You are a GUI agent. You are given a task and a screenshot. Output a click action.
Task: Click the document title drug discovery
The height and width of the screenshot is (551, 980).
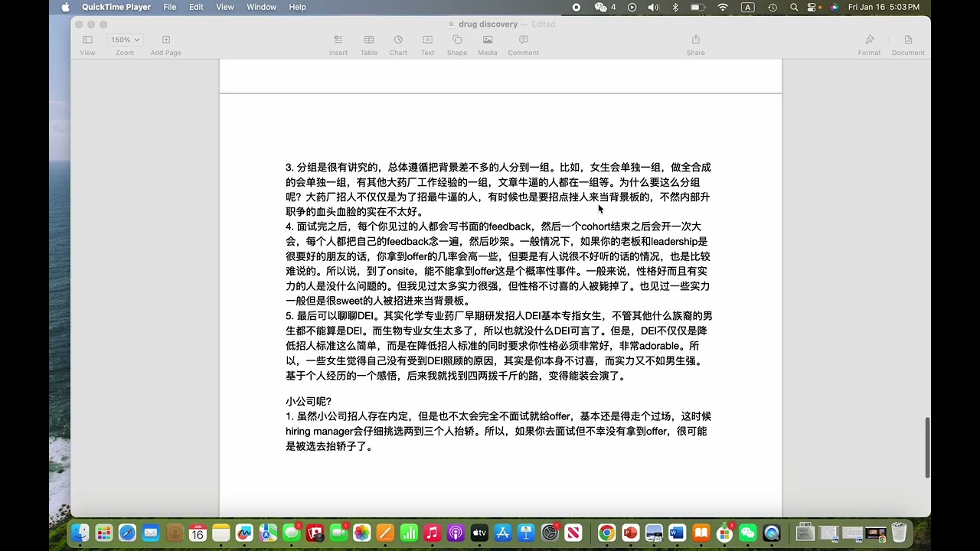488,24
